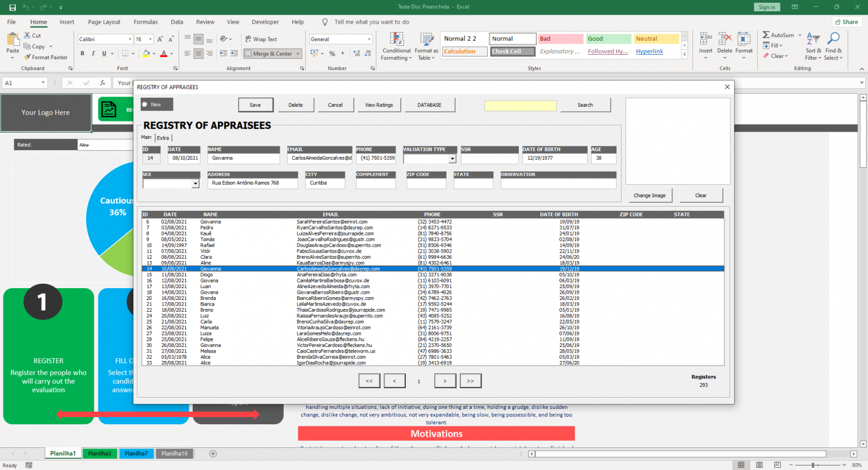This screenshot has height=470, width=868.
Task: Open the General number format dropdown
Action: coord(370,38)
